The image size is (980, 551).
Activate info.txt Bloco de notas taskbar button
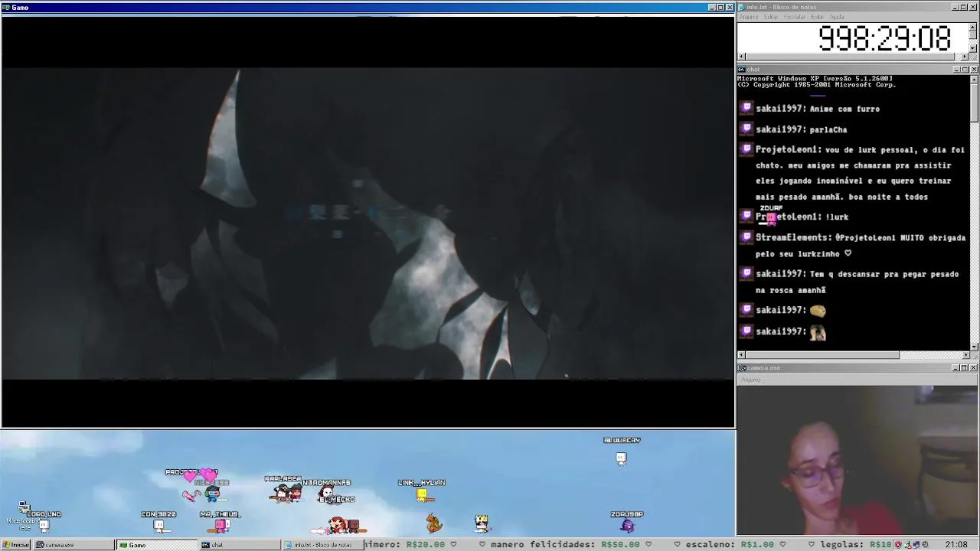[322, 545]
